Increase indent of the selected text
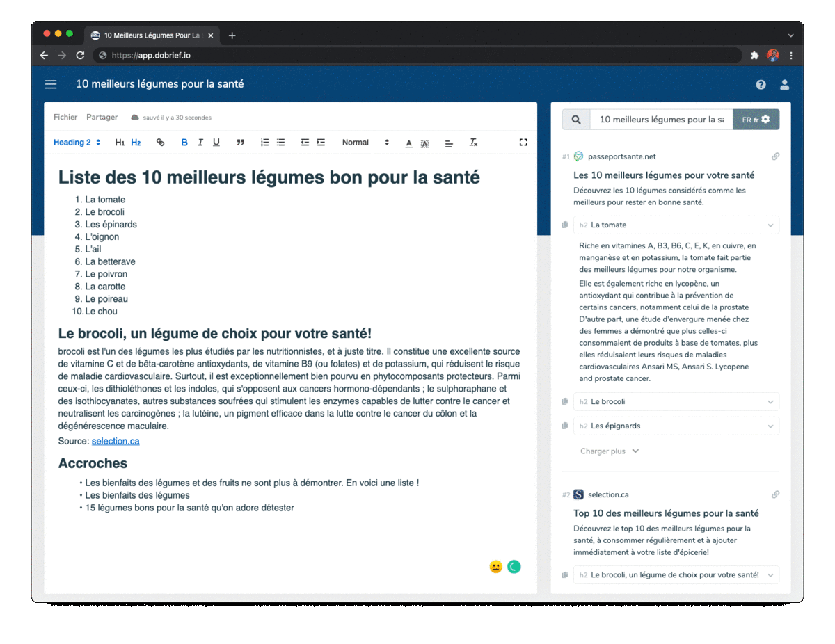This screenshot has width=835, height=644. (x=321, y=143)
